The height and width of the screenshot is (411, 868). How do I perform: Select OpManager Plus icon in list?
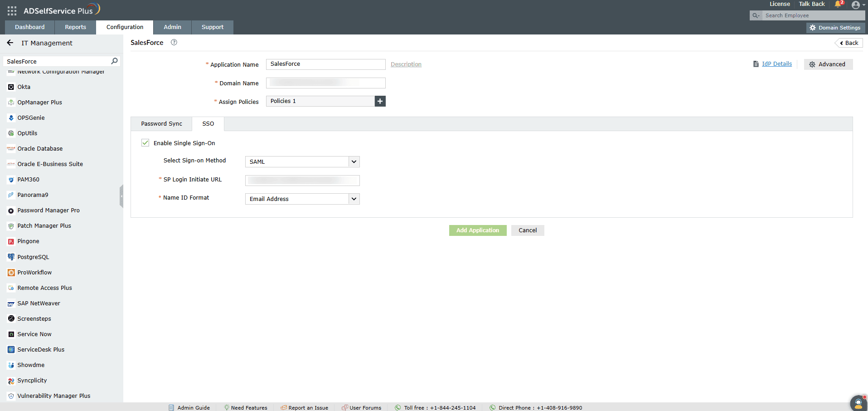pos(11,103)
